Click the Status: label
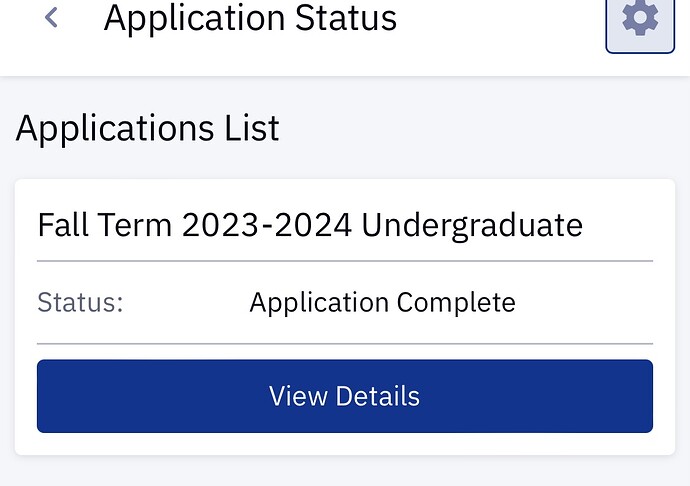 tap(80, 302)
